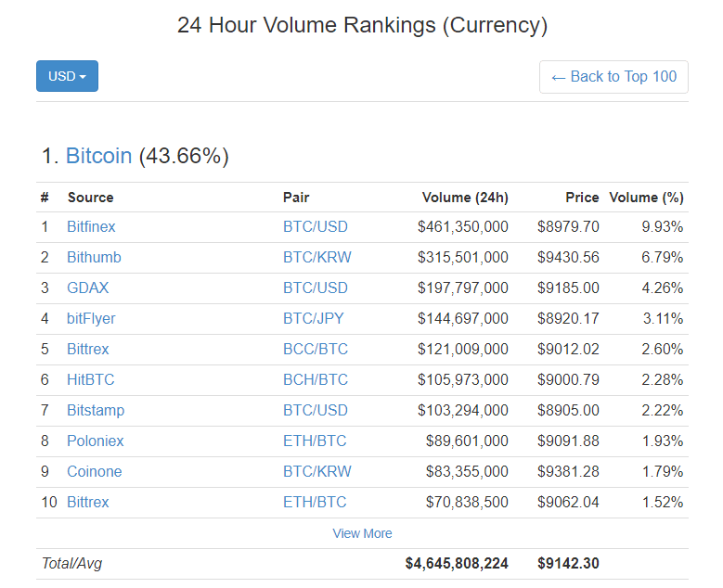Open the HitBTC exchange link

click(x=90, y=379)
